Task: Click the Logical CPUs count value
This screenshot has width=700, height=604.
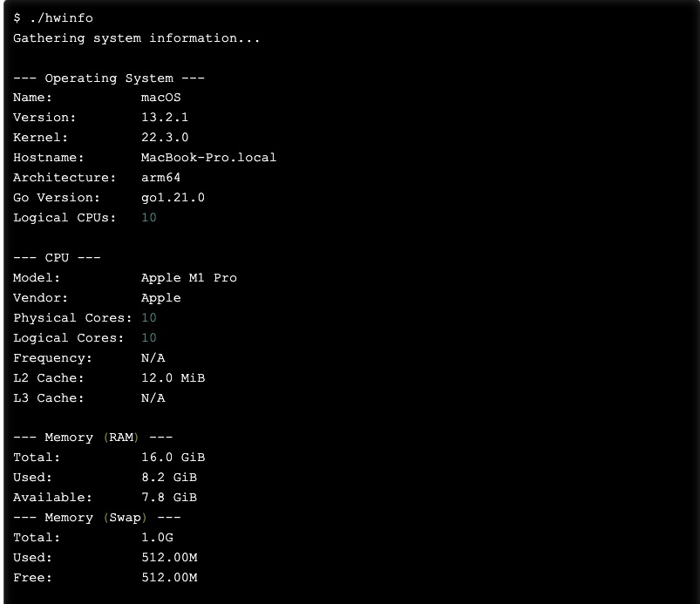Action: point(149,218)
